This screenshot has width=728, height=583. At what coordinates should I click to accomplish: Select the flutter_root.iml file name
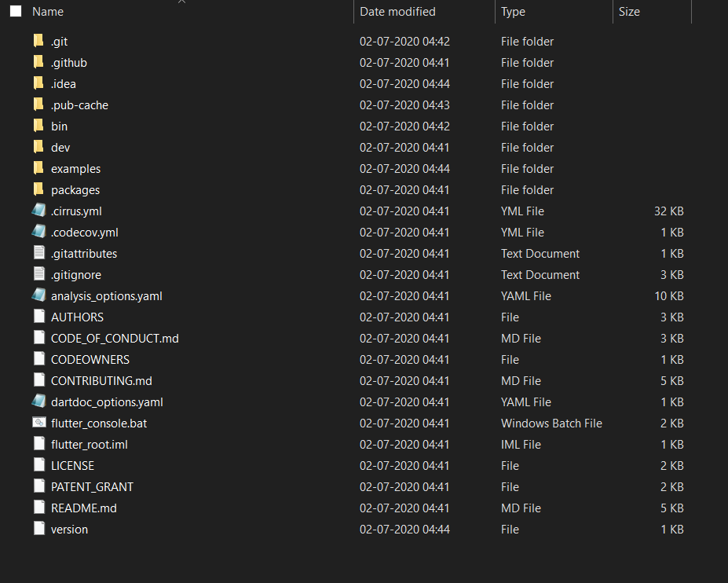click(x=90, y=445)
